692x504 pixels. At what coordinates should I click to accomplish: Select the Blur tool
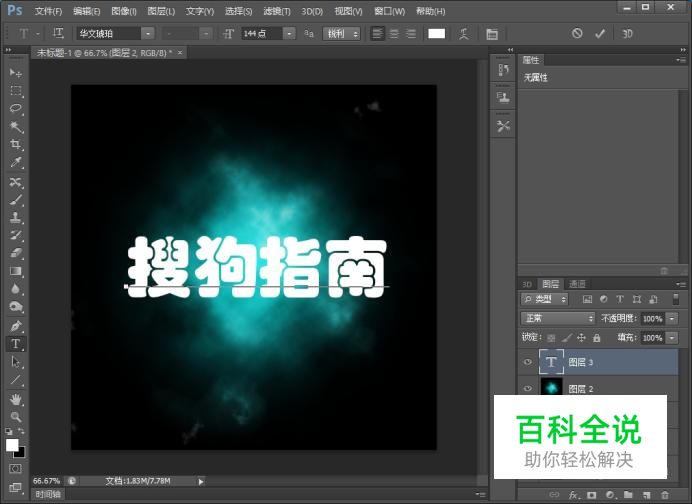[x=15, y=289]
